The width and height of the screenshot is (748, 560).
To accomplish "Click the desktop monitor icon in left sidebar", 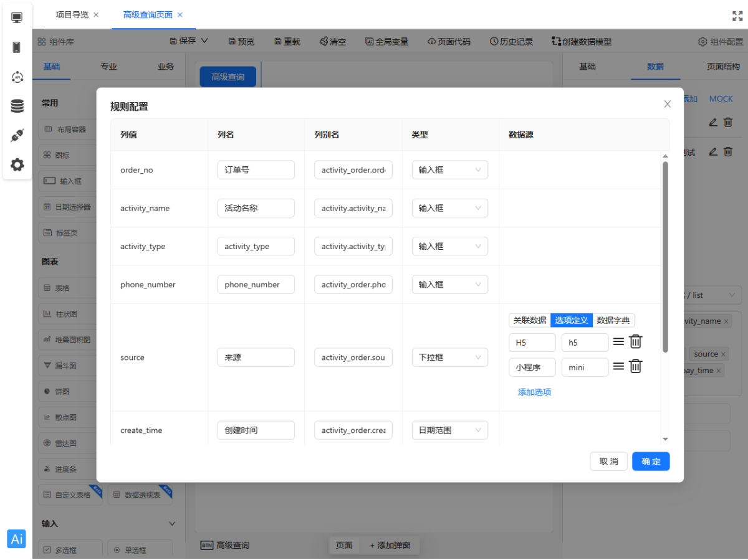I will 17,17.
